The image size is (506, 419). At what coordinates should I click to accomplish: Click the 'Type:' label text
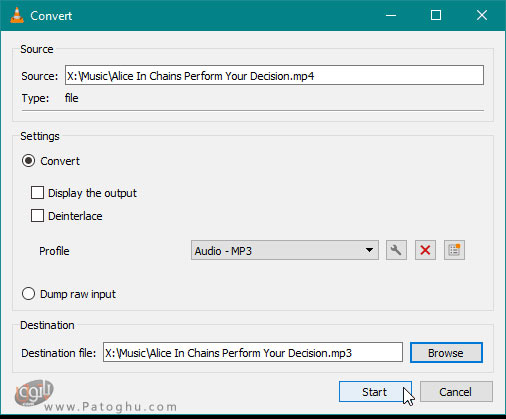pos(35,98)
